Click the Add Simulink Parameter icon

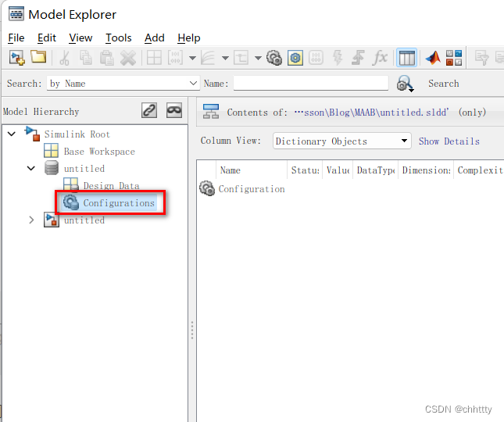[x=175, y=58]
